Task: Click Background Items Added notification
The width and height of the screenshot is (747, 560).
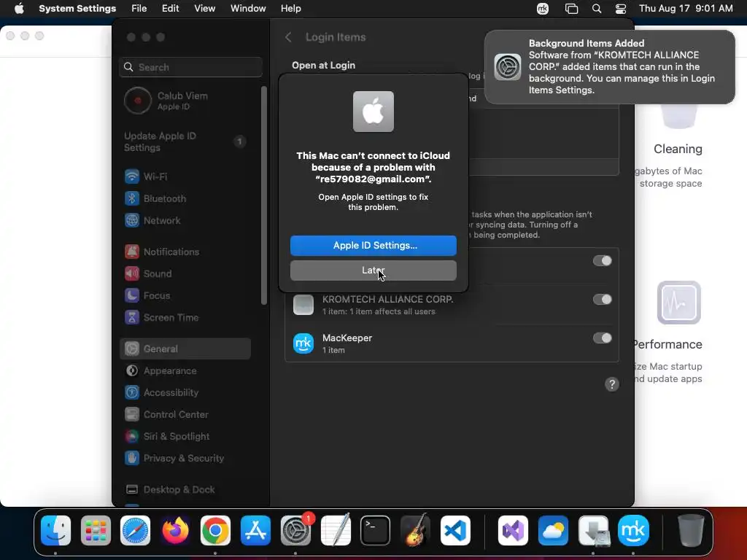Action: (x=609, y=67)
